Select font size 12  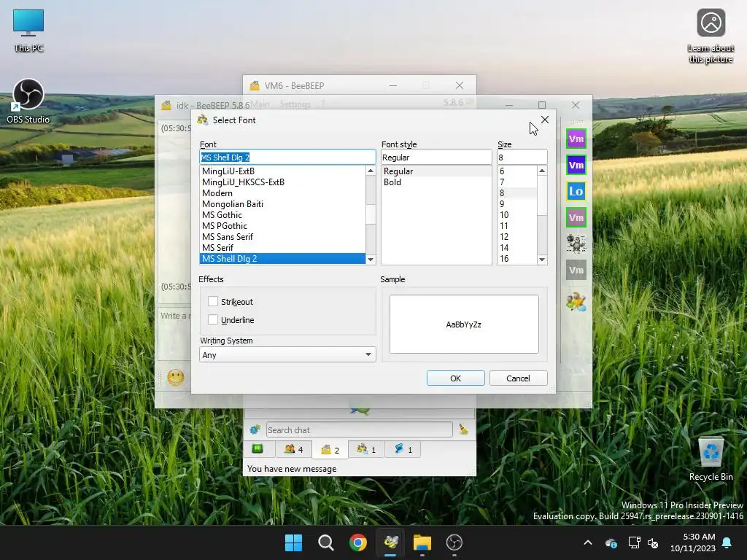(517, 237)
